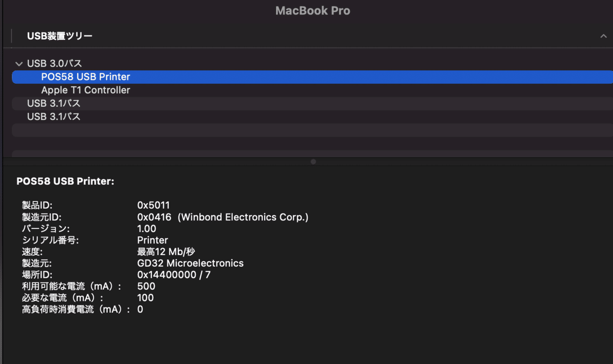This screenshot has height=364, width=613.
Task: Click the USB装置ツリー column header
Action: (60, 36)
